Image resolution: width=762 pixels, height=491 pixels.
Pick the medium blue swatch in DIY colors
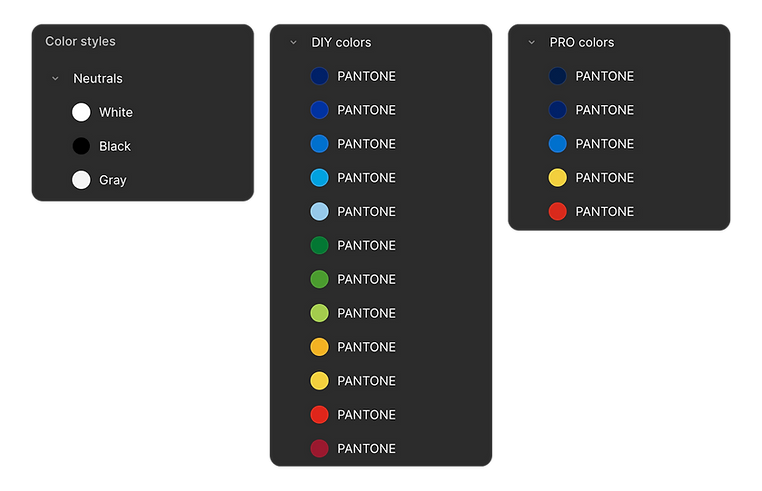[x=319, y=144]
